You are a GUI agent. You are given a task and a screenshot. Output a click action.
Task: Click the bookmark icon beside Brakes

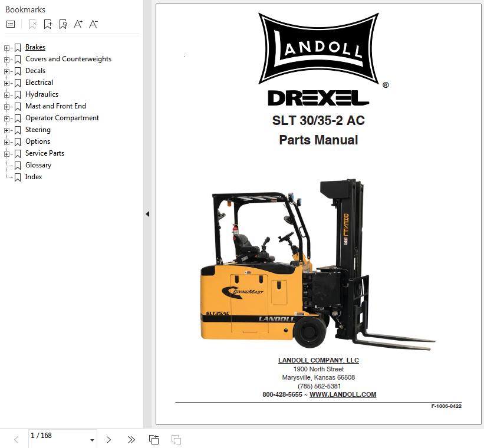(x=18, y=48)
